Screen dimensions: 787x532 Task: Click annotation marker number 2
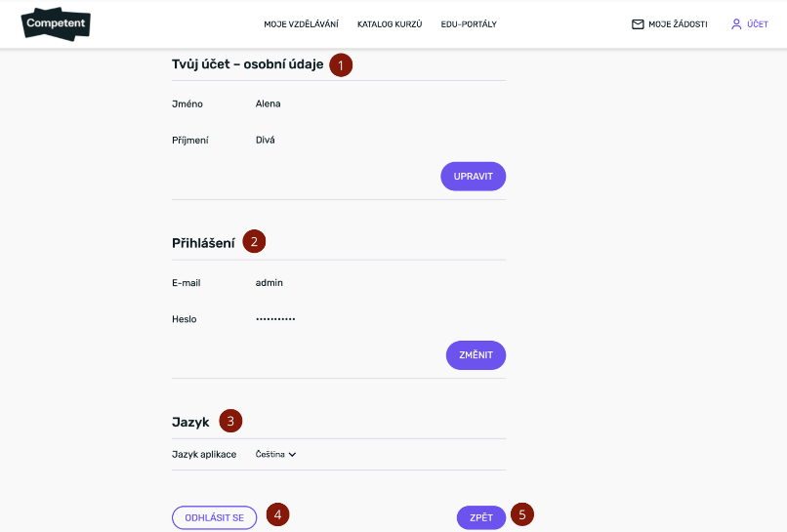coord(254,242)
